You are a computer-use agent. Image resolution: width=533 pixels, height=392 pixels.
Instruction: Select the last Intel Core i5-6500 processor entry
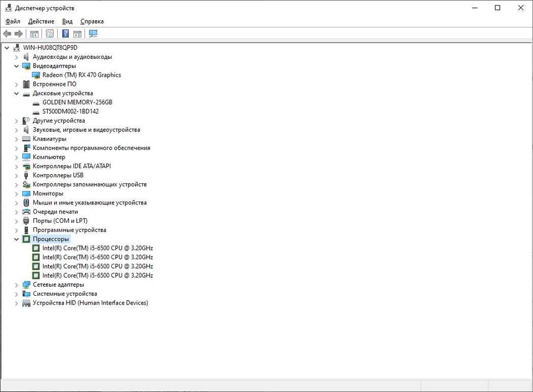point(97,276)
